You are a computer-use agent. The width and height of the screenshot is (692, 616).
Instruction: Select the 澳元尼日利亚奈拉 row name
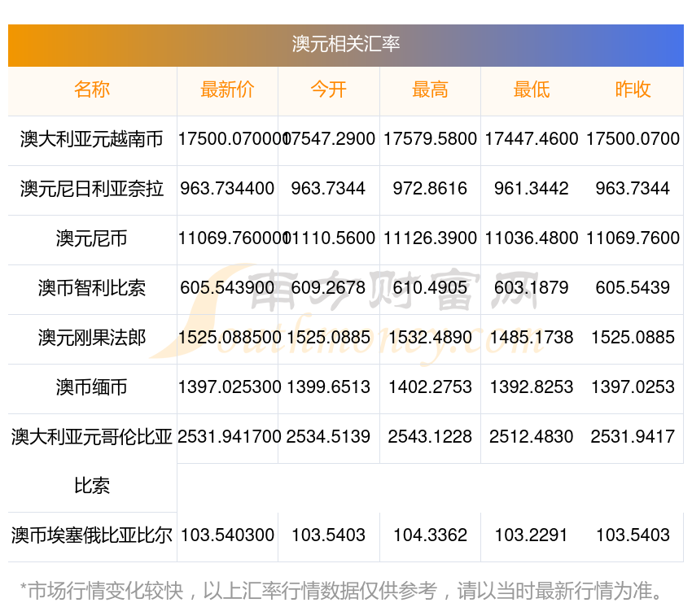click(92, 189)
